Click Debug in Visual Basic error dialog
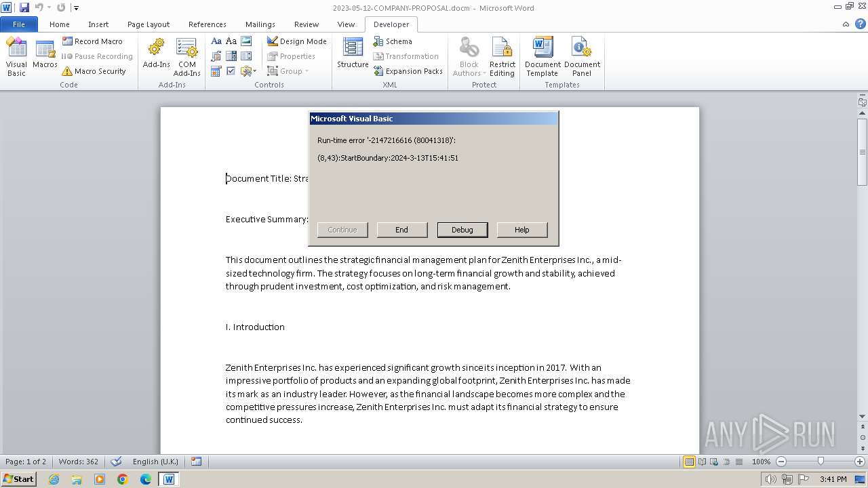868x488 pixels. (x=462, y=230)
